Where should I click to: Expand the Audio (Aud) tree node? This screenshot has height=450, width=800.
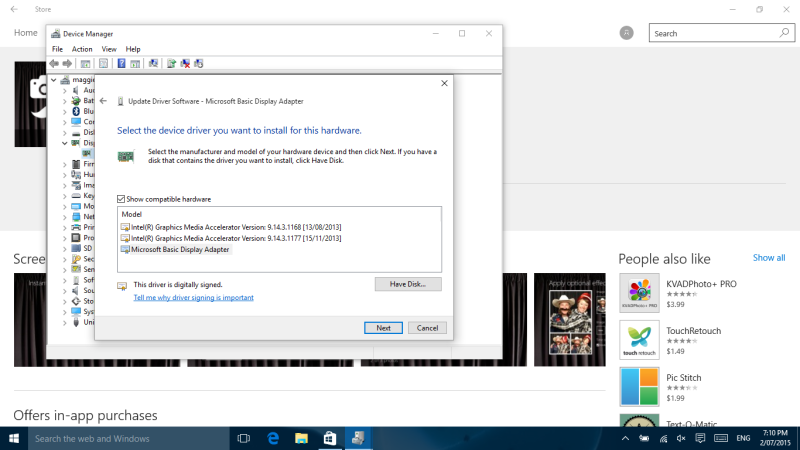click(x=65, y=90)
